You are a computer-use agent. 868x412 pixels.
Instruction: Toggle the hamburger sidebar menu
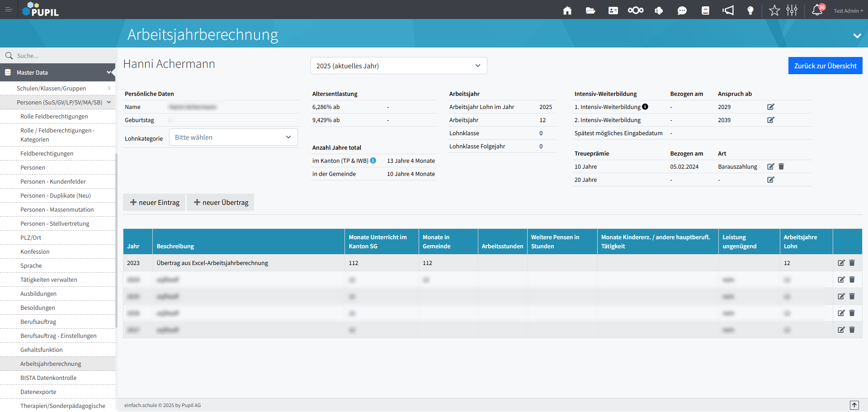9,9
